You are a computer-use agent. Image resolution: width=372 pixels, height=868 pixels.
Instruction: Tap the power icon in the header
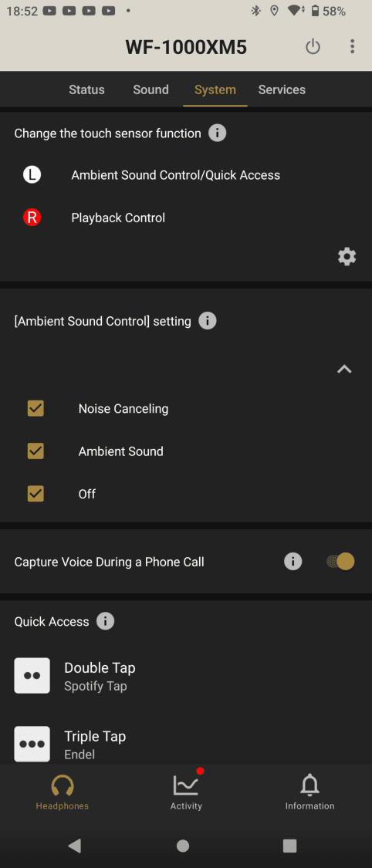point(313,47)
